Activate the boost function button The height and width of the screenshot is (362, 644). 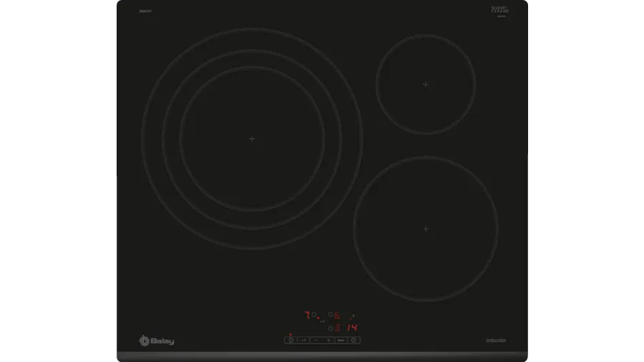coord(341,341)
